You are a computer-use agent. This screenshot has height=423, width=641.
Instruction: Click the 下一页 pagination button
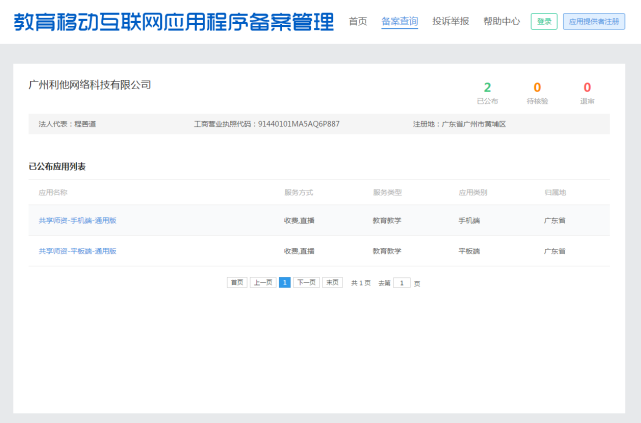[x=307, y=282]
